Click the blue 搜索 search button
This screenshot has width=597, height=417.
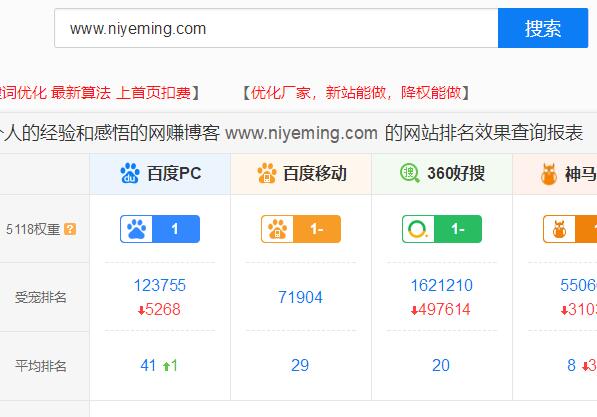click(543, 28)
